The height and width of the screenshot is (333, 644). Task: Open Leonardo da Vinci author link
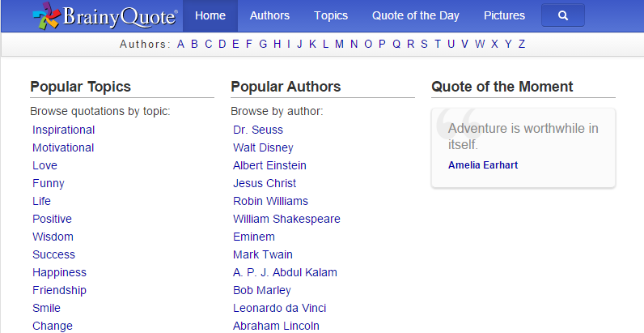click(x=279, y=308)
